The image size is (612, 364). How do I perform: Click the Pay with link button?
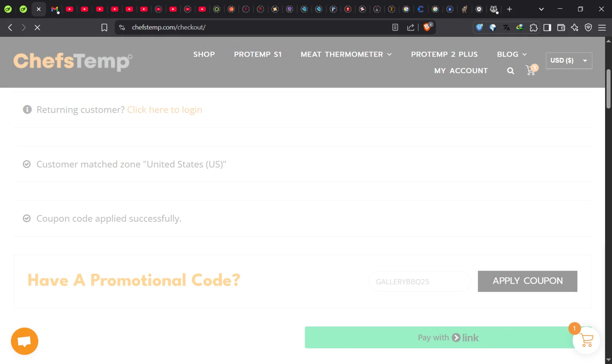click(448, 338)
